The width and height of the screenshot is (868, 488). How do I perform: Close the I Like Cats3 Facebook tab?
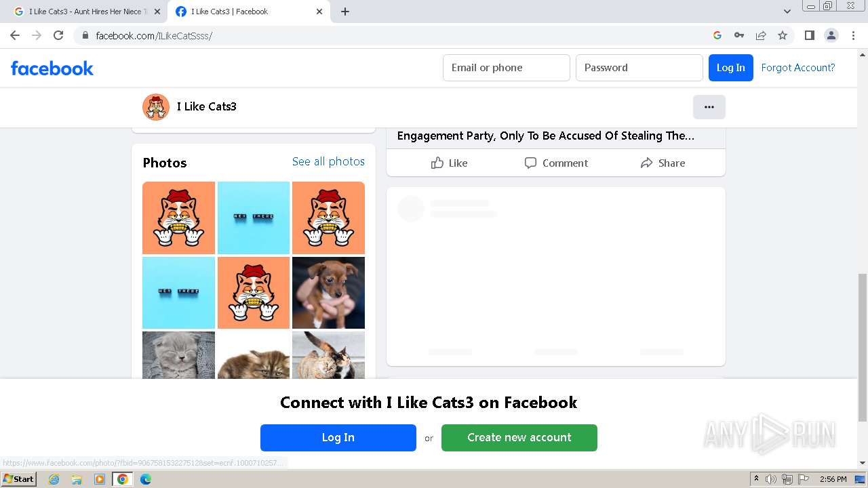point(319,12)
